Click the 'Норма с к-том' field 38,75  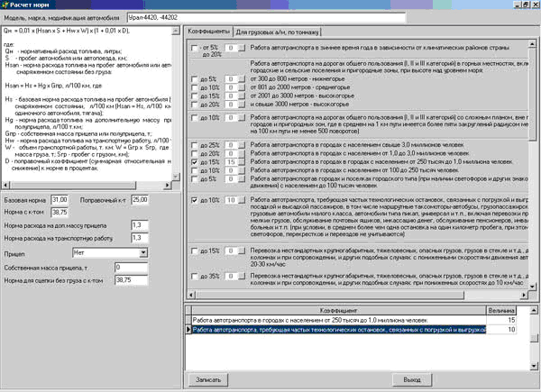(60, 213)
